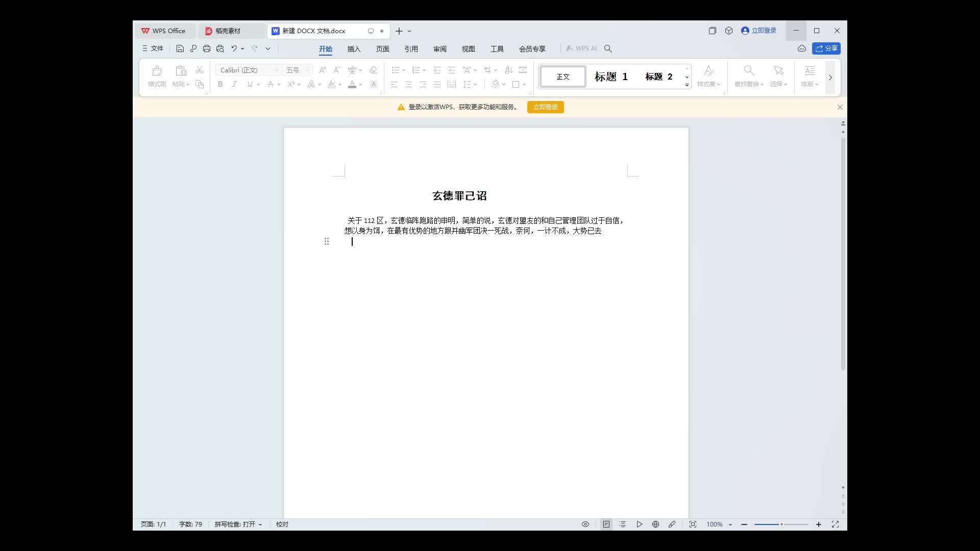
Task: Open the 审阅 ribbon tab
Action: pyautogui.click(x=439, y=48)
